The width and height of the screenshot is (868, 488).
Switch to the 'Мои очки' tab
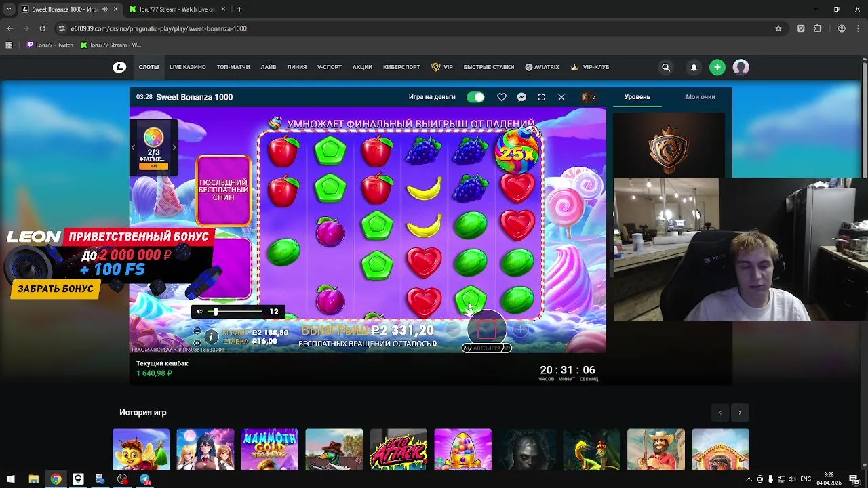701,96
